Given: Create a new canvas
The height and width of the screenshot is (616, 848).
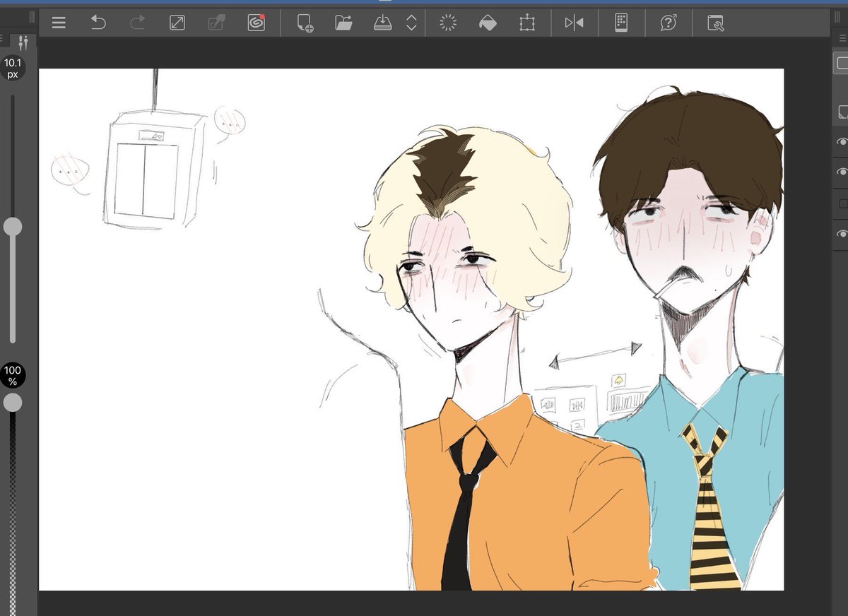Looking at the screenshot, I should [305, 23].
